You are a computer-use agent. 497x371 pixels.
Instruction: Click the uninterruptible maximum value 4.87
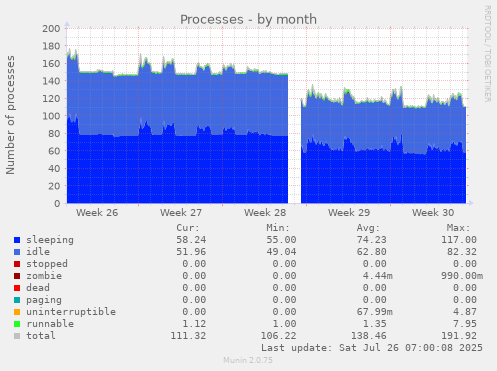[465, 312]
